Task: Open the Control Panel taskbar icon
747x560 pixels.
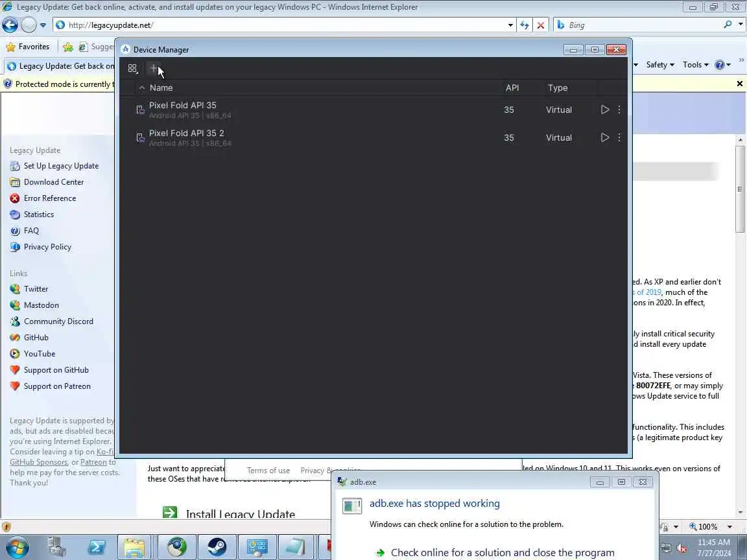Action: click(x=257, y=546)
